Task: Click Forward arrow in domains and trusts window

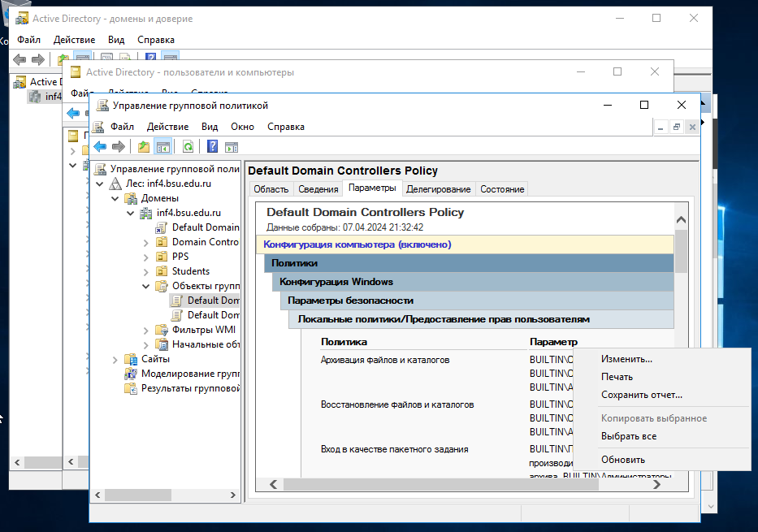Action: click(38, 60)
